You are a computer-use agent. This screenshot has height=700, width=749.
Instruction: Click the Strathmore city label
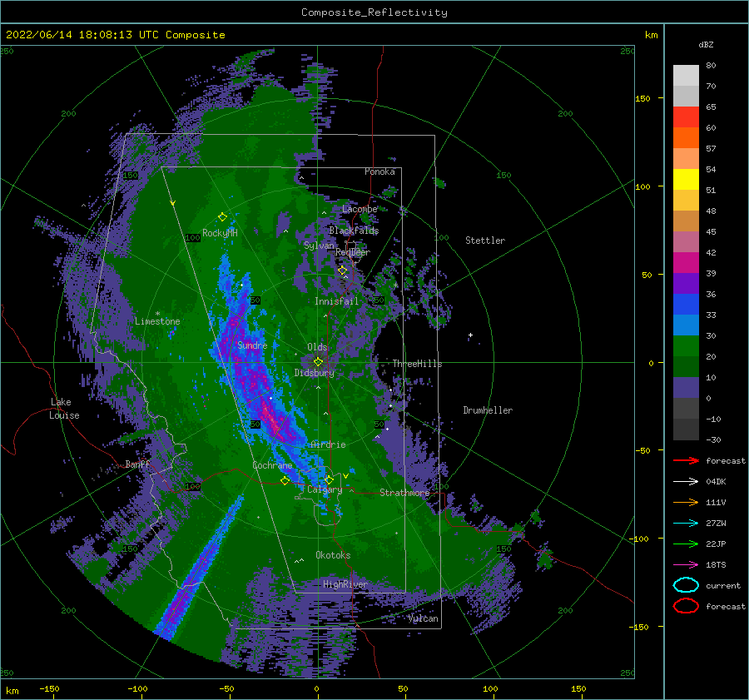point(404,493)
